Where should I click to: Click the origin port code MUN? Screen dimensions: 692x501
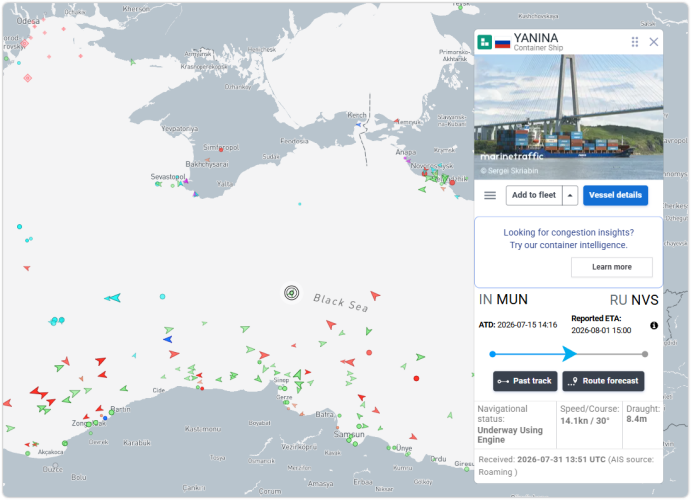[x=512, y=300]
